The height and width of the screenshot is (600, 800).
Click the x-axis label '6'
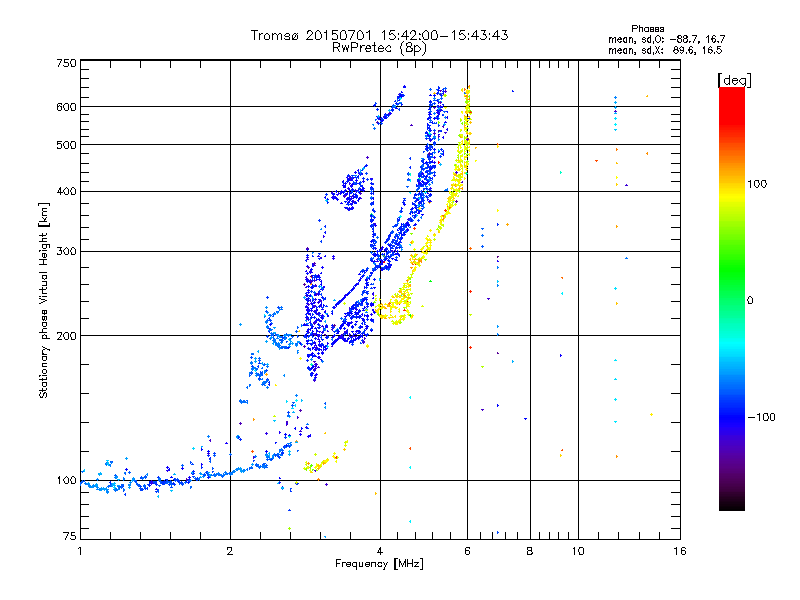tap(467, 551)
